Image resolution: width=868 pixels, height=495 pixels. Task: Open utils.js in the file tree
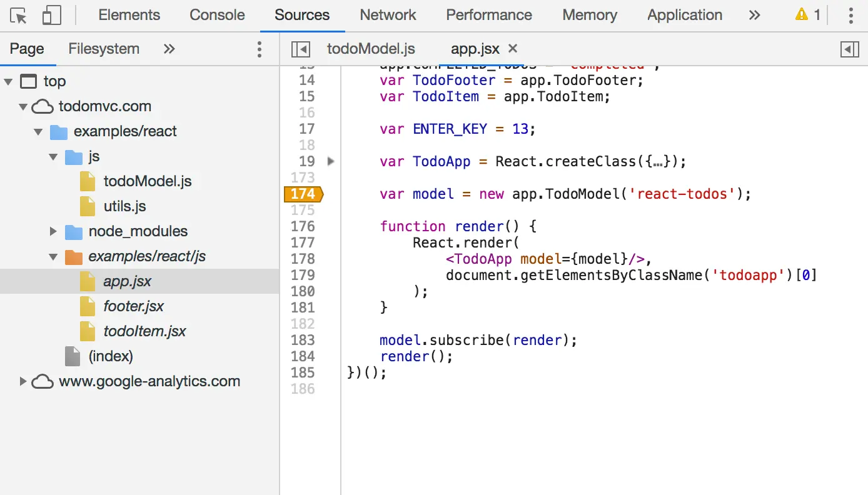pyautogui.click(x=124, y=206)
